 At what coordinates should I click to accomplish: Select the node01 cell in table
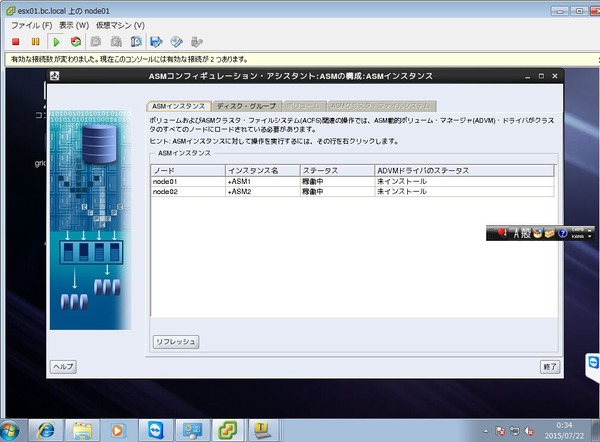[188, 181]
